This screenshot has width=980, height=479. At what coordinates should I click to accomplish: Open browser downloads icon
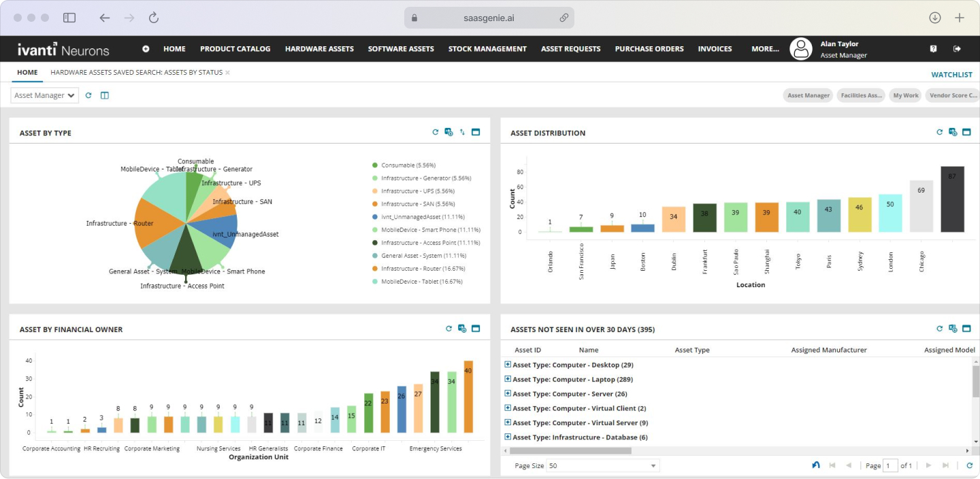pos(935,18)
